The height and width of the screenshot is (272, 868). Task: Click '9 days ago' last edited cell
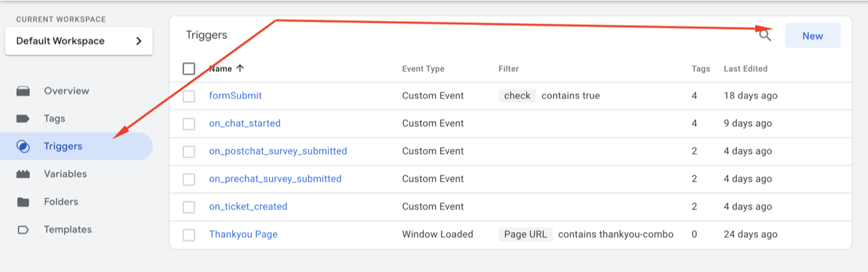tap(747, 124)
